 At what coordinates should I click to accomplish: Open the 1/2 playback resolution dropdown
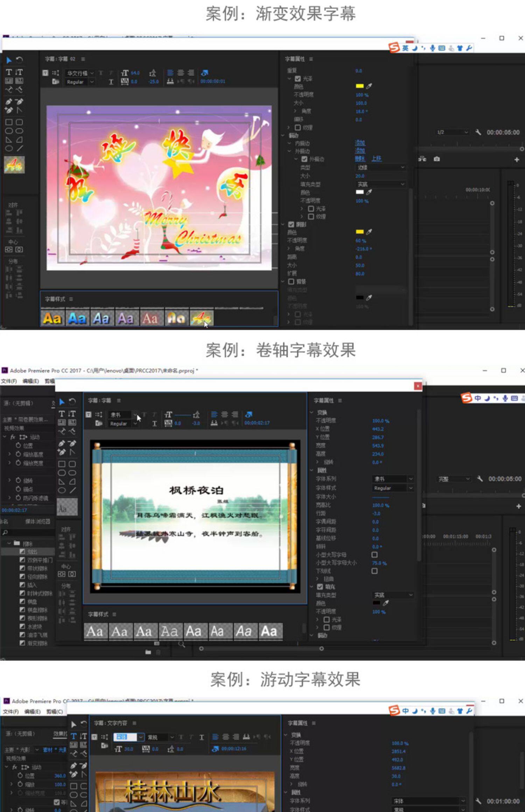[x=453, y=132]
